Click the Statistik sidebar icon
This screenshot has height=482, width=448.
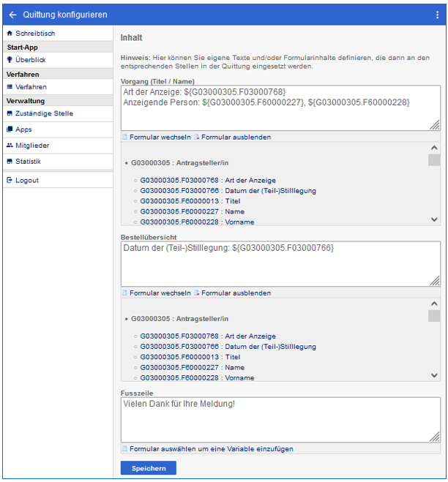point(10,162)
